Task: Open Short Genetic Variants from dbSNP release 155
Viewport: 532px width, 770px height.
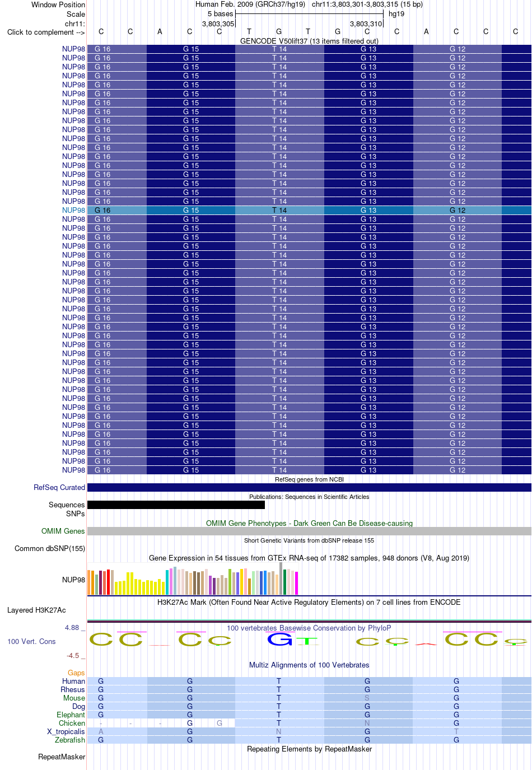Action: [x=309, y=540]
